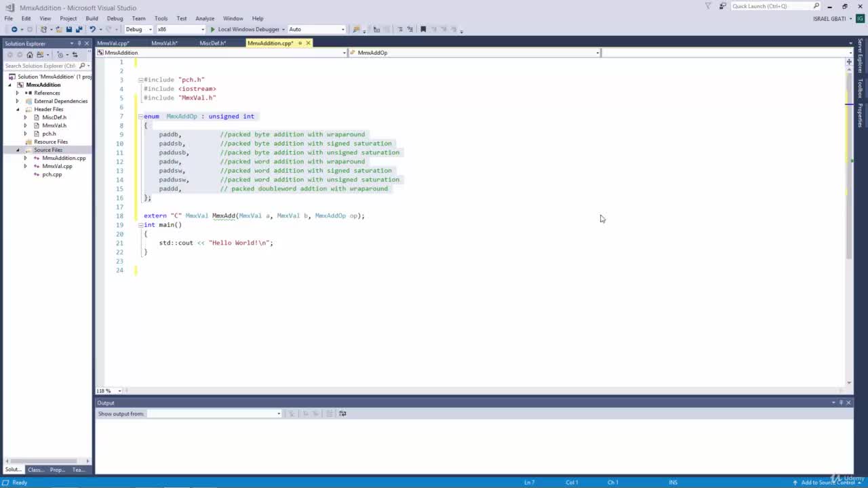Switch to the MmxVal.cpp* tab
The image size is (868, 488).
coord(113,43)
